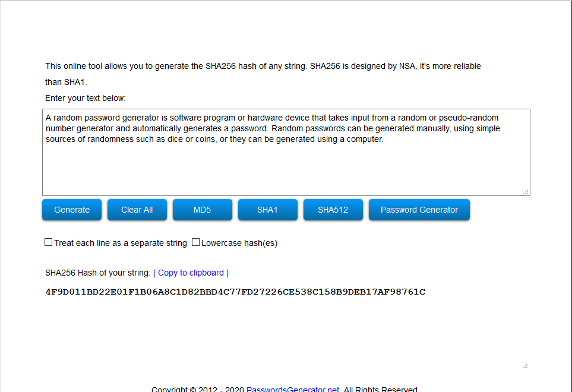Screen dimensions: 572x392
Task: Enable Treat each line as separate string
Action: point(49,242)
